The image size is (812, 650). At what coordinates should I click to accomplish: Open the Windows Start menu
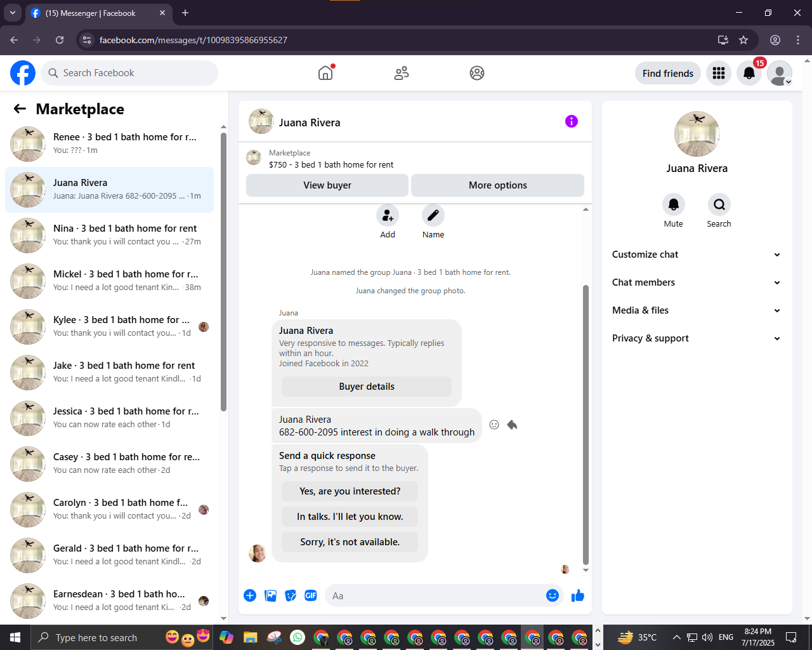tap(15, 637)
